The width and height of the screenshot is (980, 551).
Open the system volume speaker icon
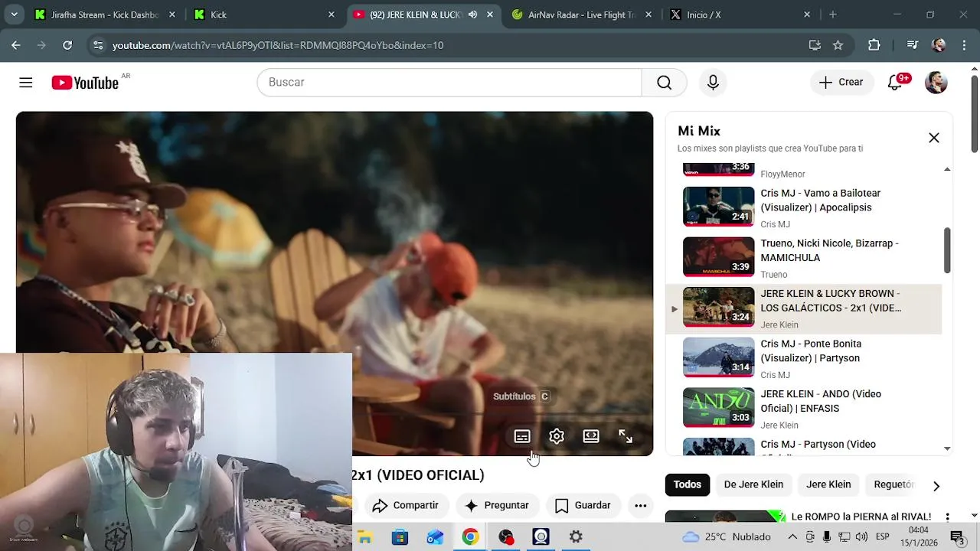coord(861,537)
